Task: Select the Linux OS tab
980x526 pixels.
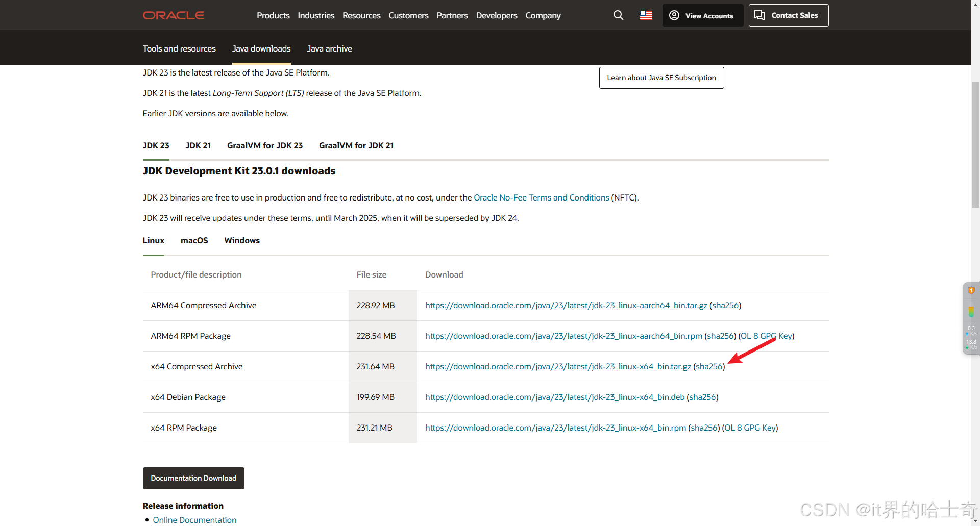Action: [154, 240]
